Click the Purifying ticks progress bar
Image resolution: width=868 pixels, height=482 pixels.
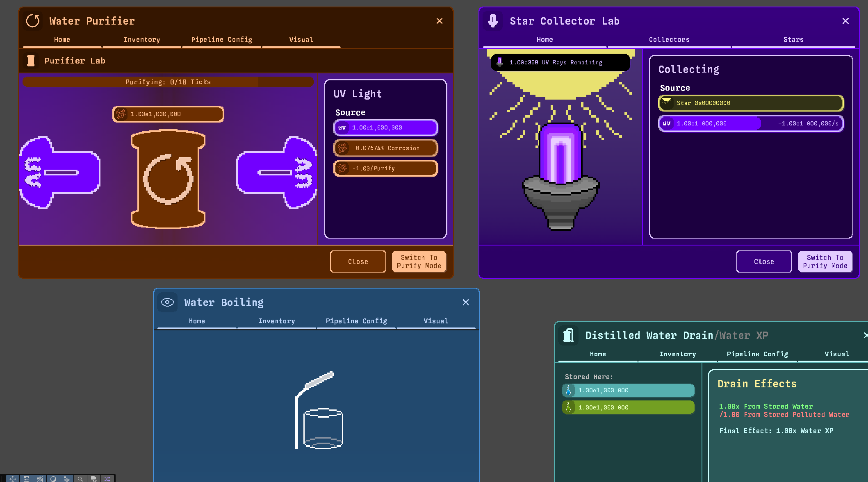[168, 82]
